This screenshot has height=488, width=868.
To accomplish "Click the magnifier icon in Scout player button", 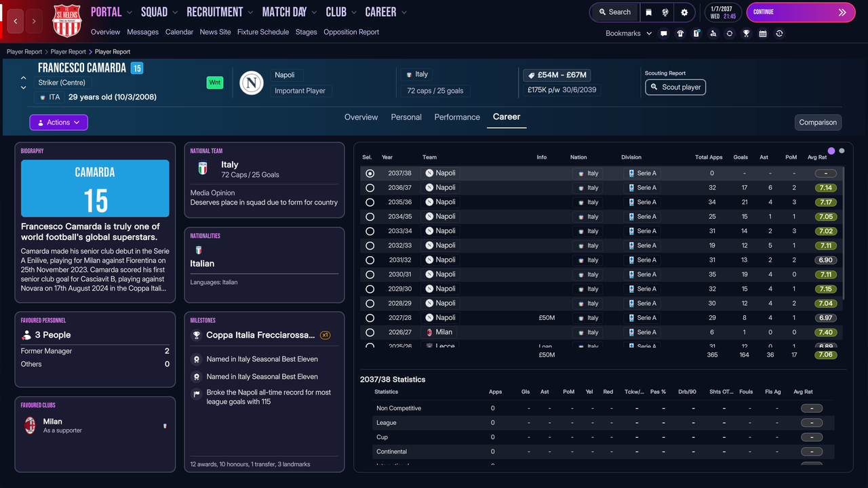I will coord(654,87).
